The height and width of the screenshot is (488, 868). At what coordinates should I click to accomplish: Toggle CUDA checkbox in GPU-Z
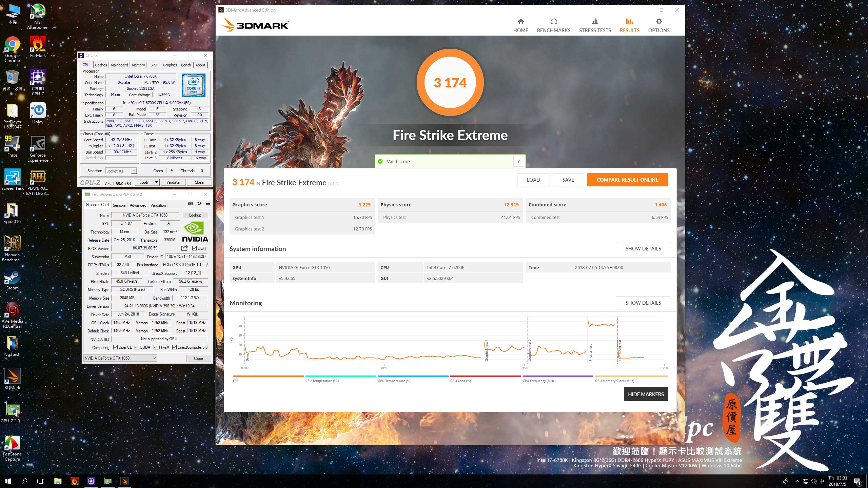point(137,347)
